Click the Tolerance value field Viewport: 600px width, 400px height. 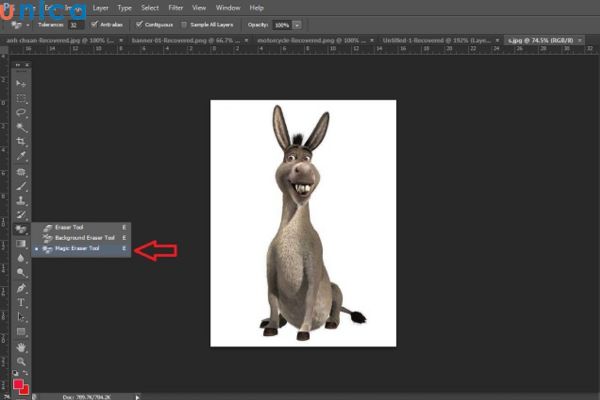pyautogui.click(x=76, y=25)
